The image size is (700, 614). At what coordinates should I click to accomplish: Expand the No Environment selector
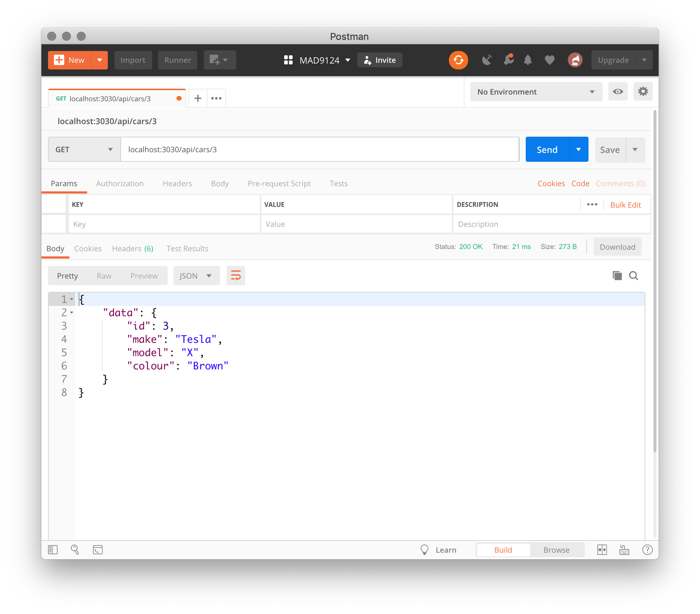[536, 92]
